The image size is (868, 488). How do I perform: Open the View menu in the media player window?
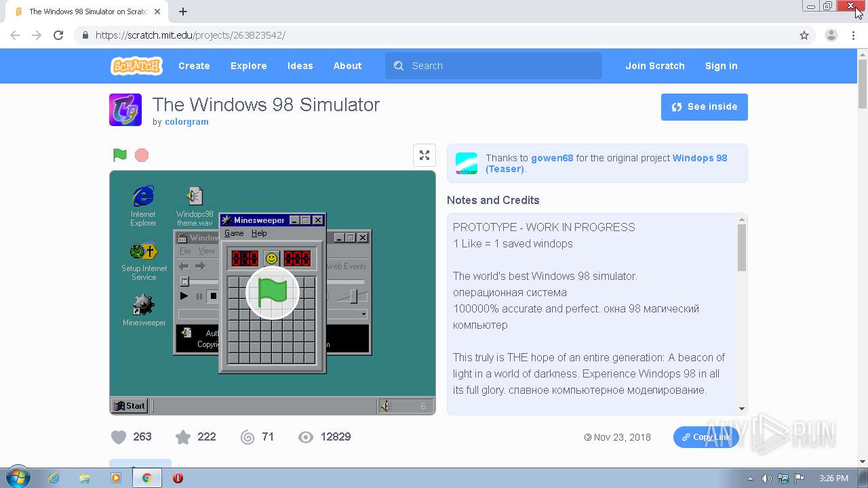206,251
